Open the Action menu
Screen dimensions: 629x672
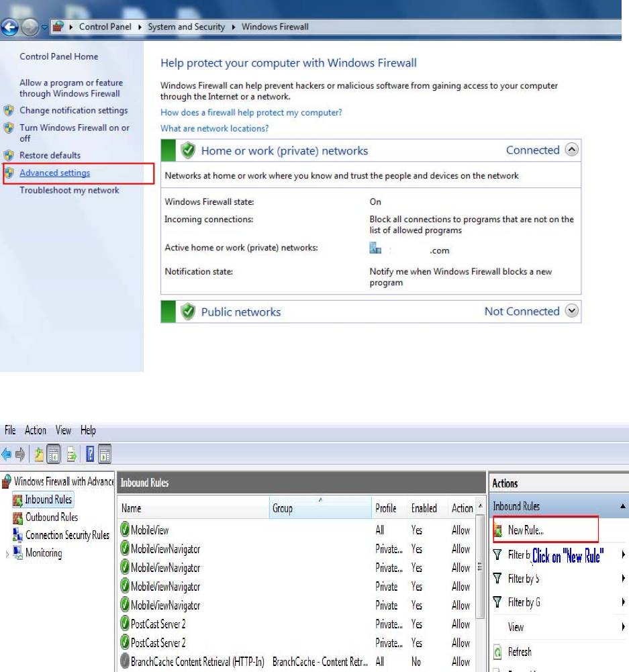(x=35, y=430)
